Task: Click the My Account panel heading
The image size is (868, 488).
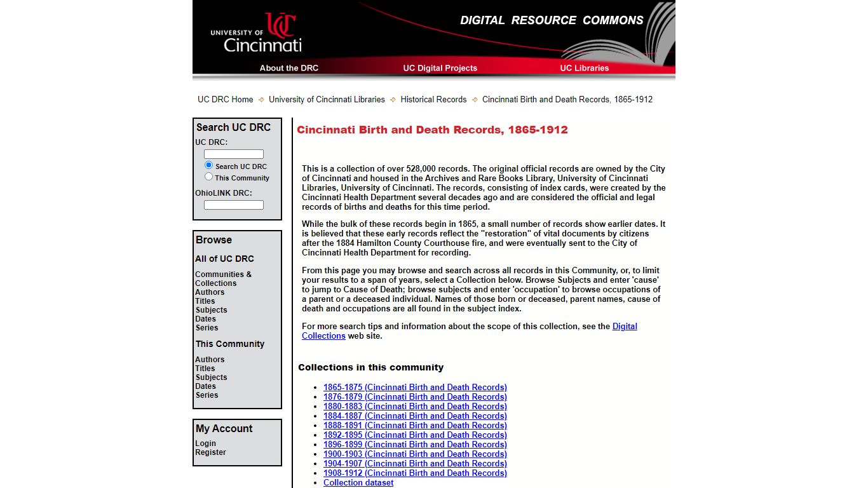Action: [x=224, y=428]
